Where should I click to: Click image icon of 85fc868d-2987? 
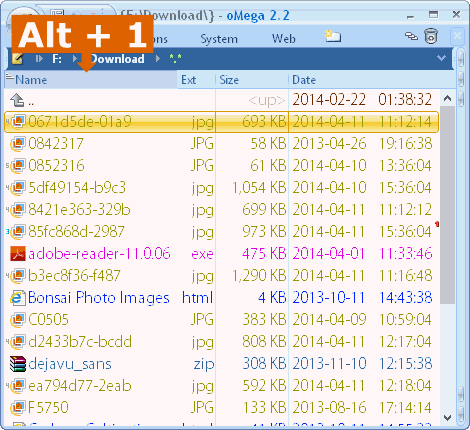(x=18, y=232)
